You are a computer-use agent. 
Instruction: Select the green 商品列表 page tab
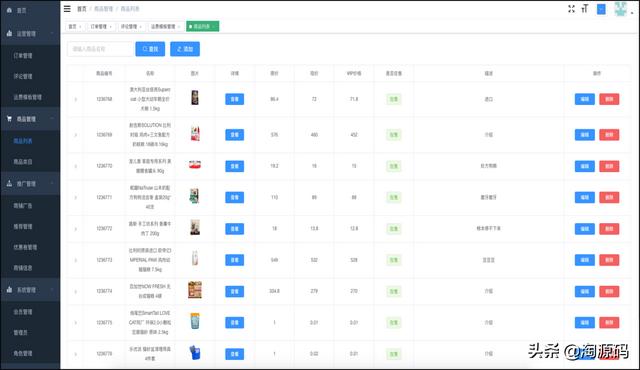tap(202, 27)
